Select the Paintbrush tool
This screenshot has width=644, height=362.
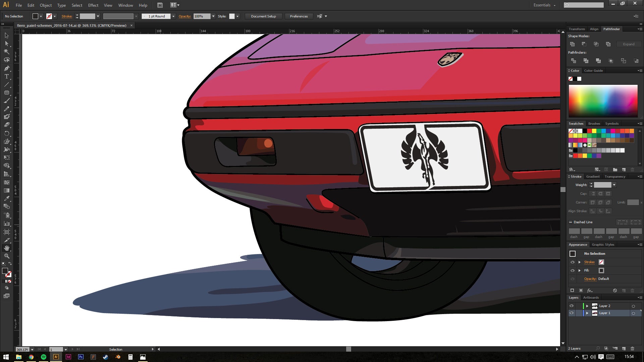(x=6, y=101)
